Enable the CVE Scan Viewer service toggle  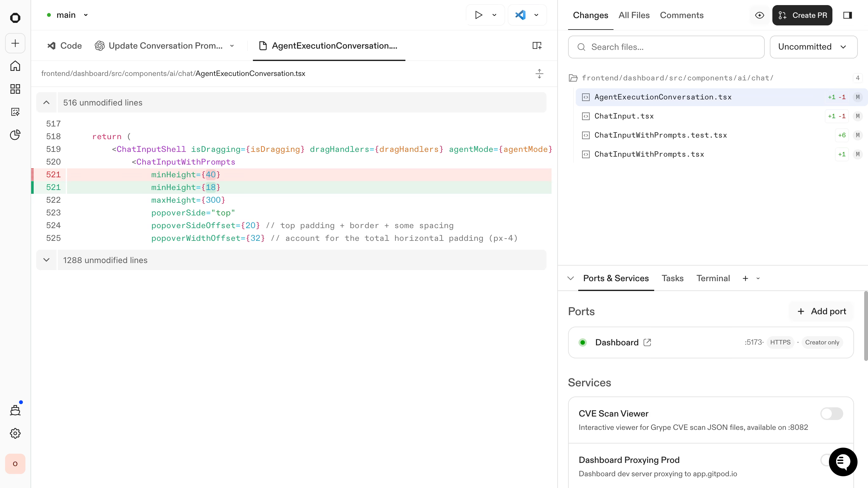[x=831, y=414]
